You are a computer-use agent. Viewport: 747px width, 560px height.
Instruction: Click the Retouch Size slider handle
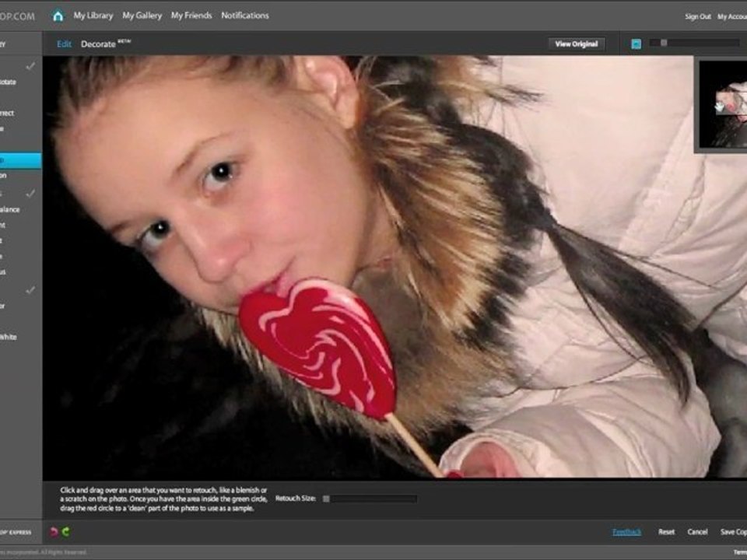(326, 499)
